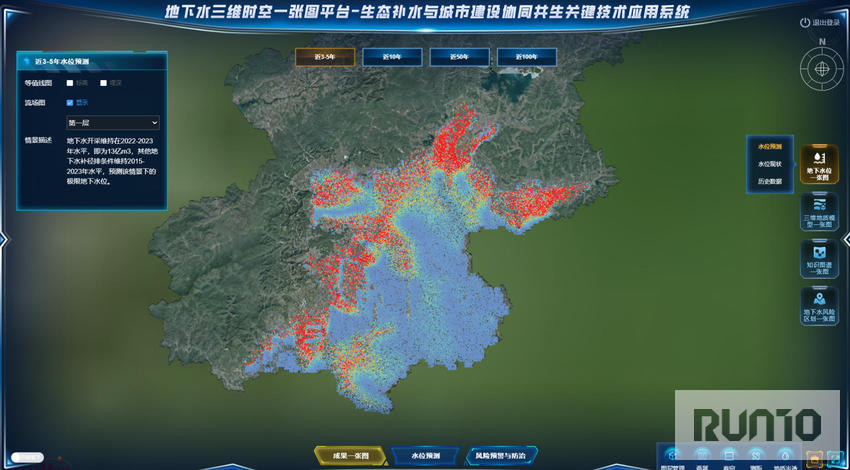This screenshot has width=850, height=470.
Task: Click the water-drop tool in bottom toolbar
Action: (783, 455)
